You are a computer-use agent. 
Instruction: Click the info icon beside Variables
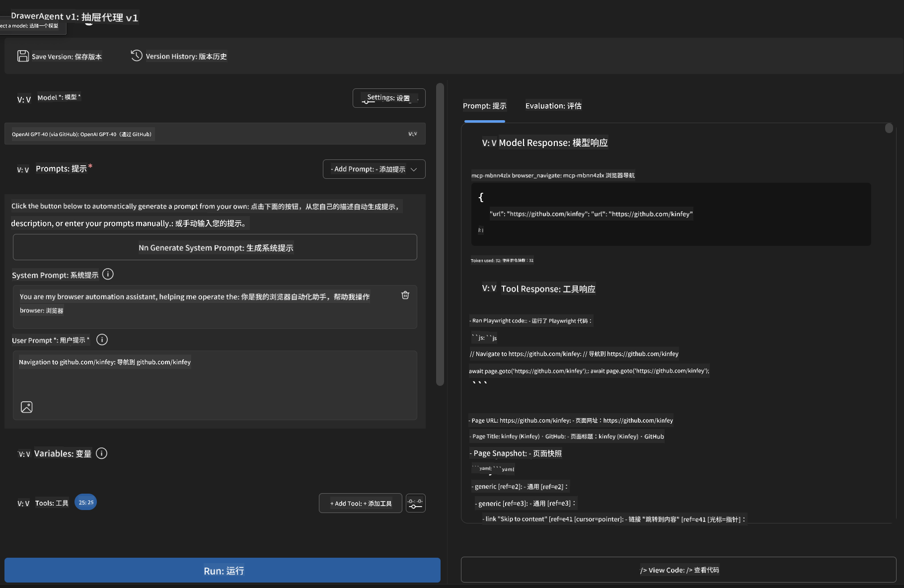(101, 453)
